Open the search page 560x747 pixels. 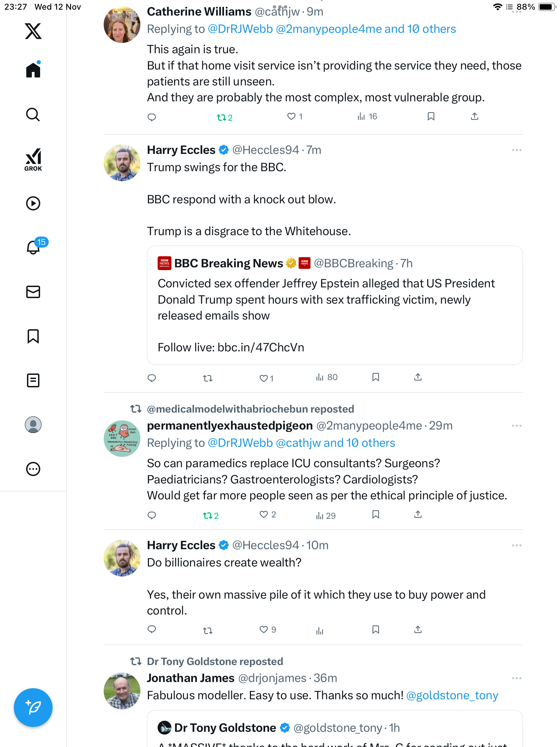tap(33, 114)
